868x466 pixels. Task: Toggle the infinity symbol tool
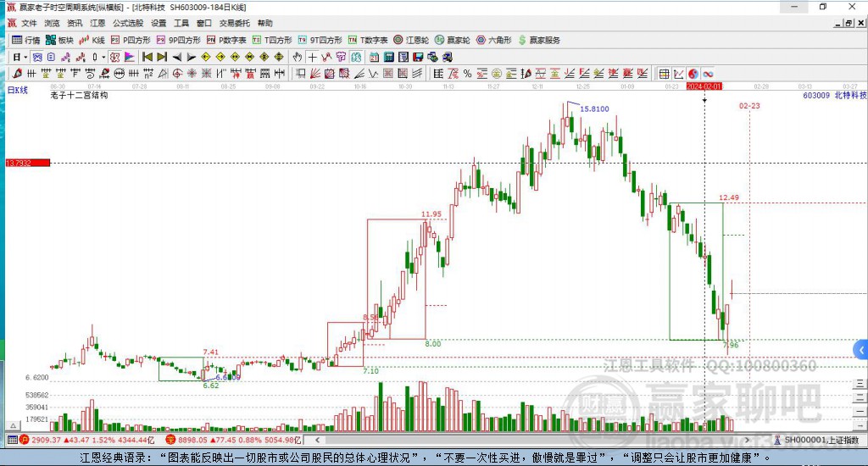point(708,74)
